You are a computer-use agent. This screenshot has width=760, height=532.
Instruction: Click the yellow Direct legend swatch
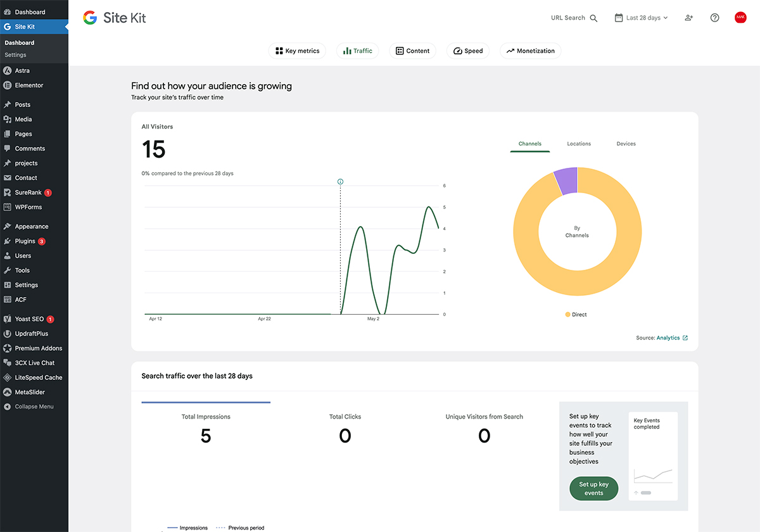pyautogui.click(x=567, y=315)
